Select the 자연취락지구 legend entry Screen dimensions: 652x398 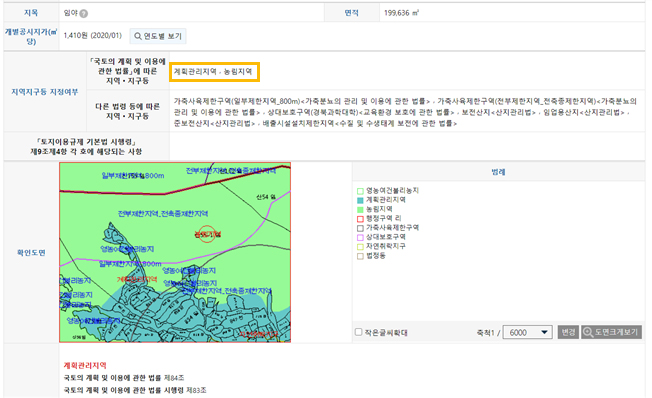click(x=381, y=246)
